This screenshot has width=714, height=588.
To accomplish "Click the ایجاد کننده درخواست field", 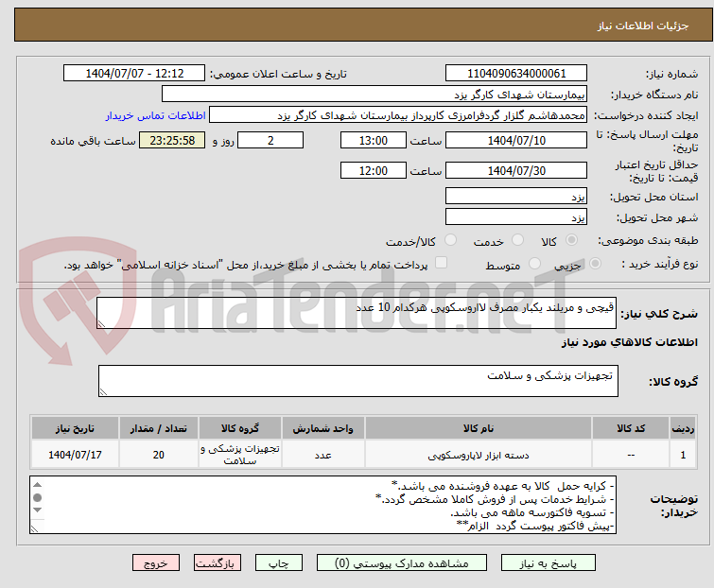I will (398, 115).
